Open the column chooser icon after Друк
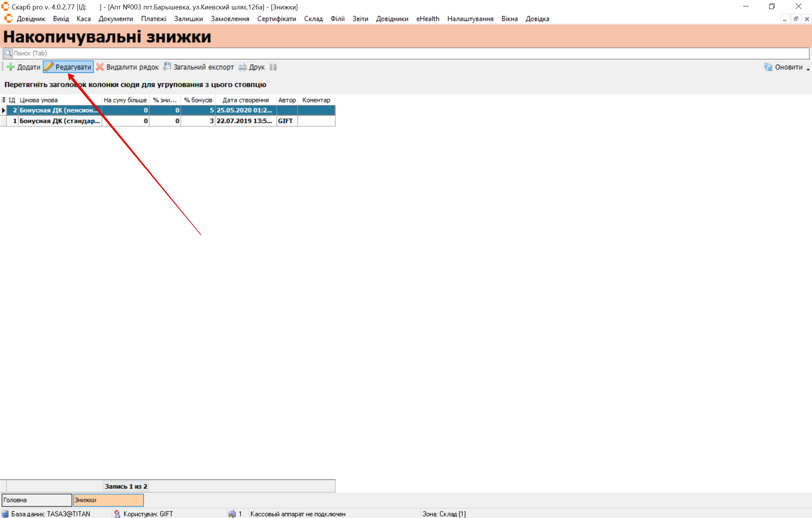812x518 pixels. pos(273,67)
